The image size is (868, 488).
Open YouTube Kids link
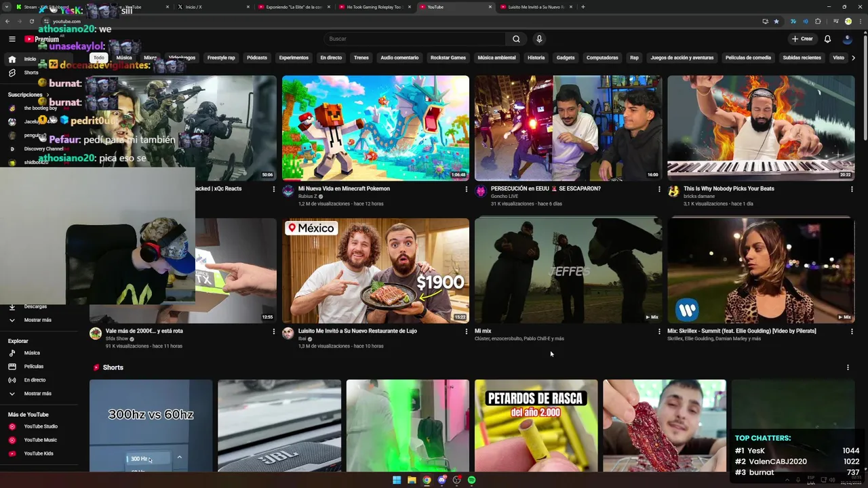[x=39, y=453]
